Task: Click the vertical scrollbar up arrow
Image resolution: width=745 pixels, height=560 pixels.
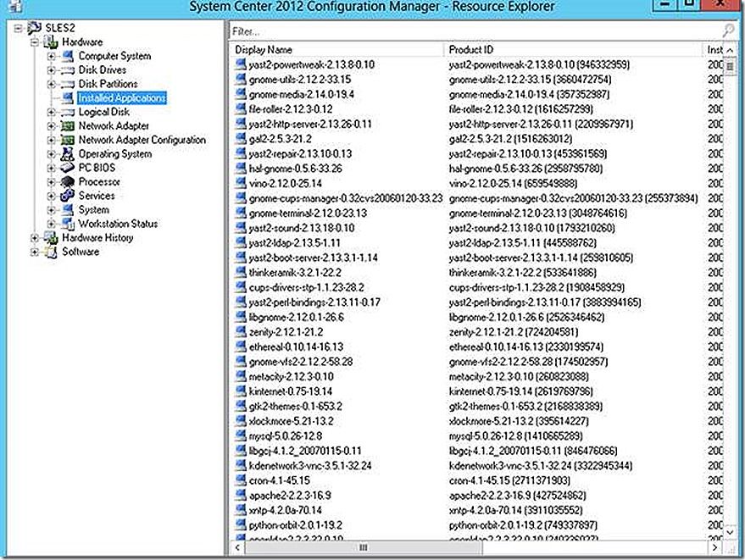Action: point(731,50)
